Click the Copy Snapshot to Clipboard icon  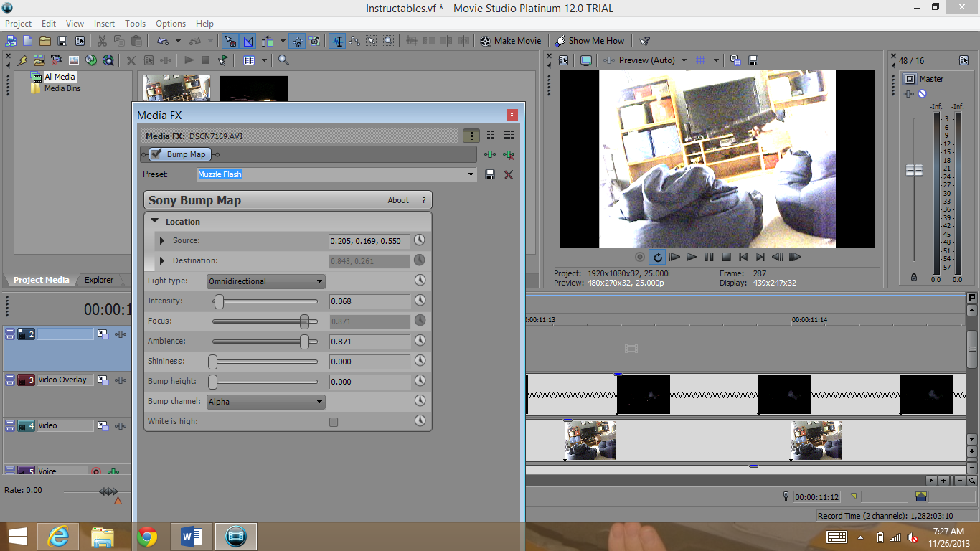tap(735, 60)
